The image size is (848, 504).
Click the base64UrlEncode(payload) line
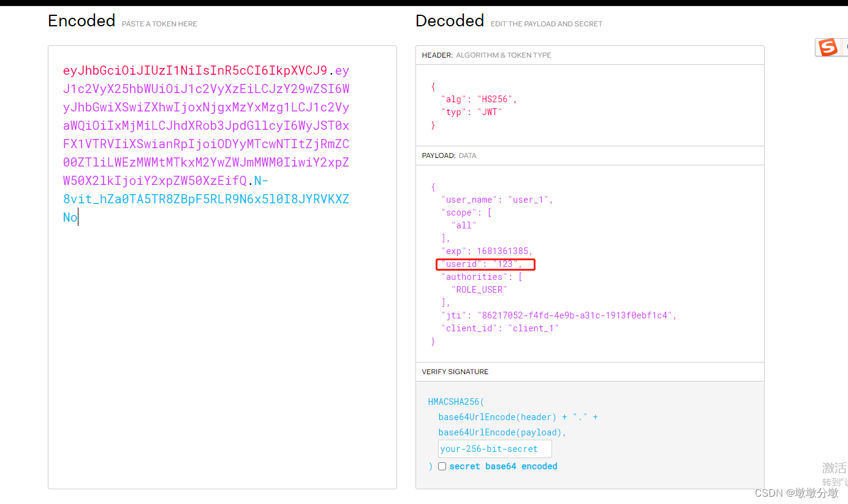coord(502,432)
